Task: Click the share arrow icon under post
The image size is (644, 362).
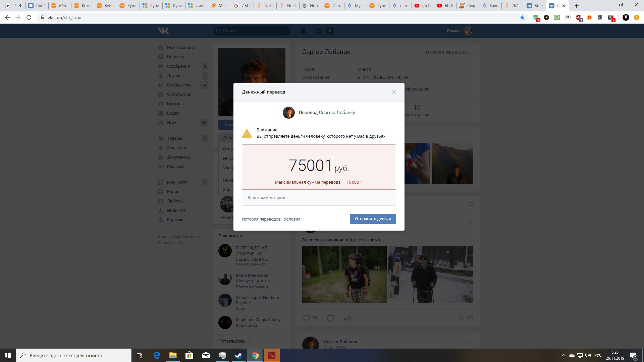Action: [x=348, y=318]
